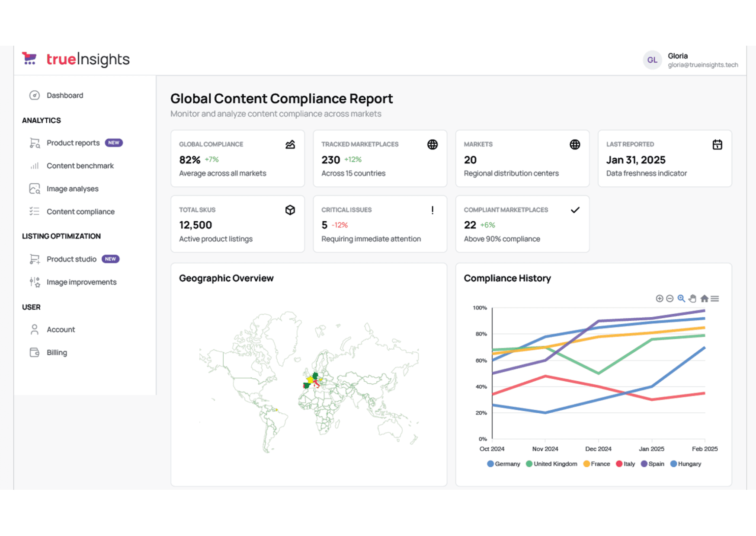Click the Product studio cart icon
Screen dimensions: 756x536
click(x=35, y=259)
